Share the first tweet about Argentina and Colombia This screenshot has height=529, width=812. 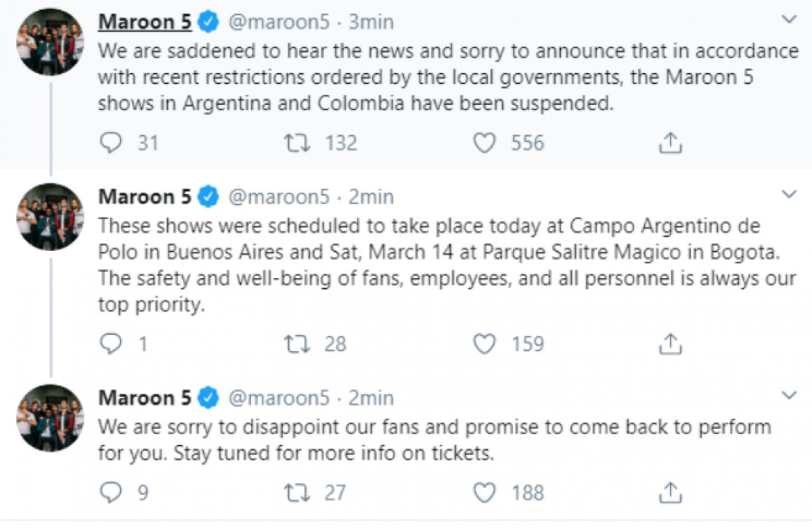click(669, 143)
